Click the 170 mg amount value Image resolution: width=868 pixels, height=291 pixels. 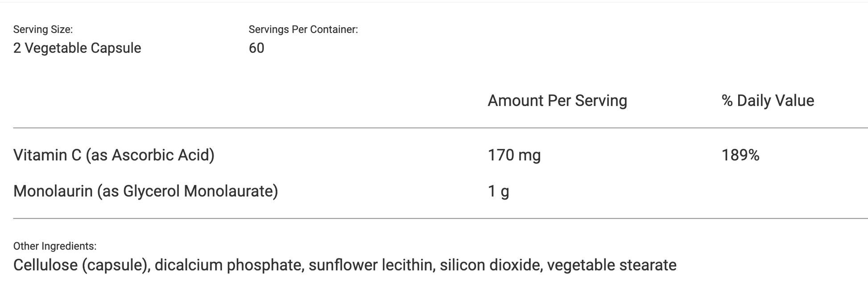point(514,155)
